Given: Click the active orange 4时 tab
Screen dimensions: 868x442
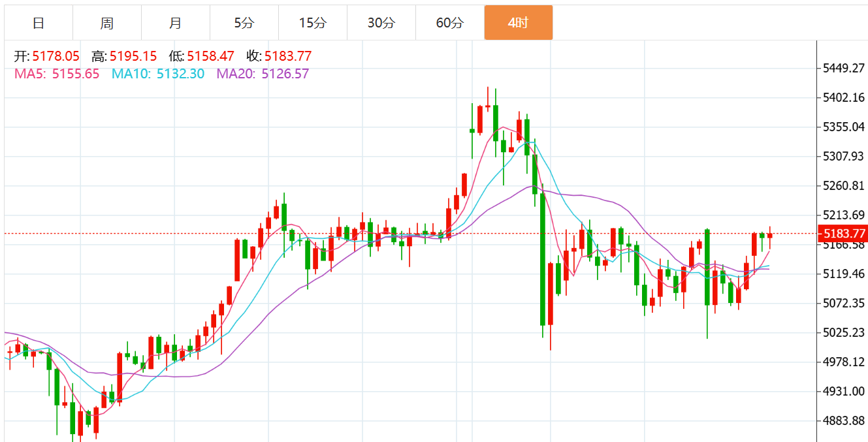Looking at the screenshot, I should click(x=518, y=23).
